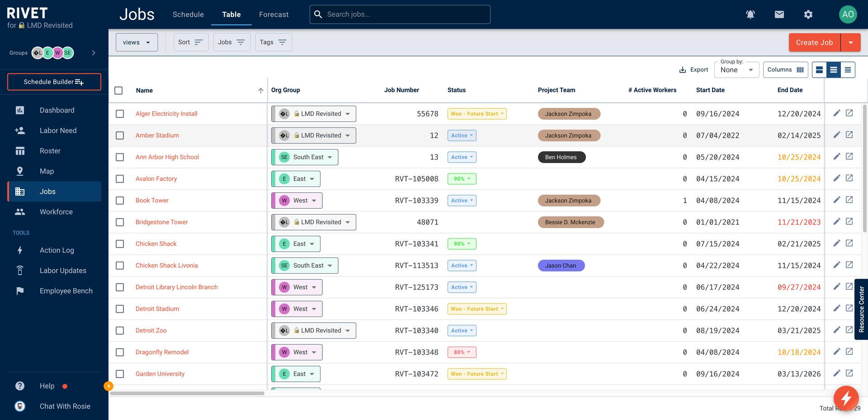
Task: Switch to the Forecast tab
Action: pos(273,14)
